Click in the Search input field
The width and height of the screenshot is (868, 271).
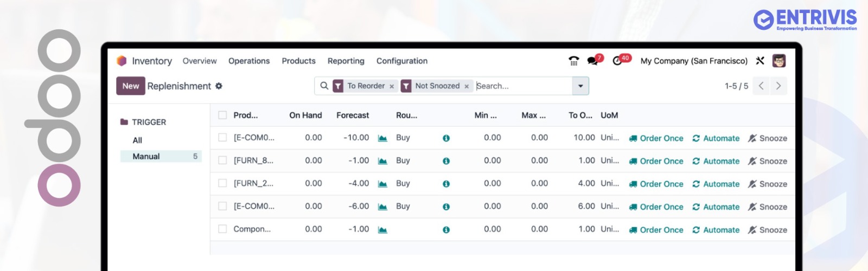(521, 86)
